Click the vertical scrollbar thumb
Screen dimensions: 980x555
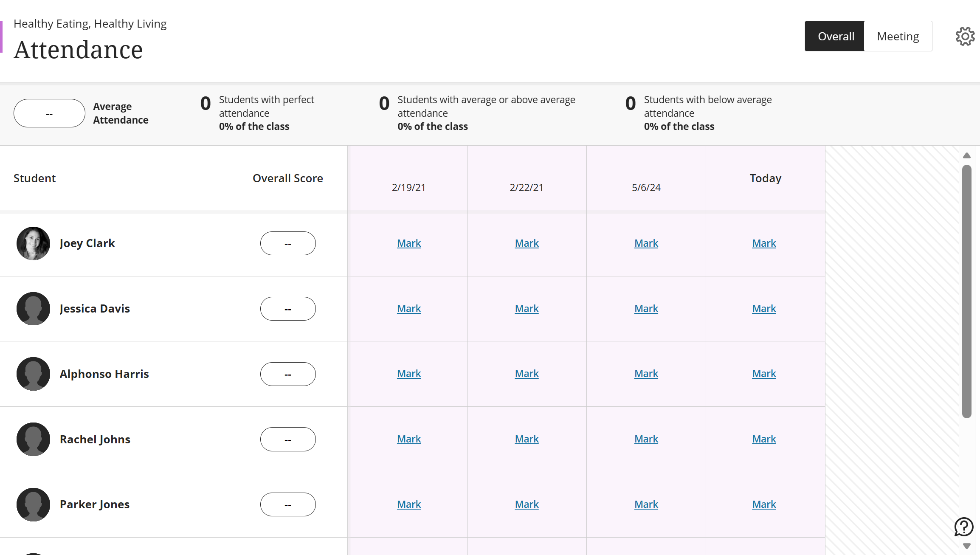(967, 291)
